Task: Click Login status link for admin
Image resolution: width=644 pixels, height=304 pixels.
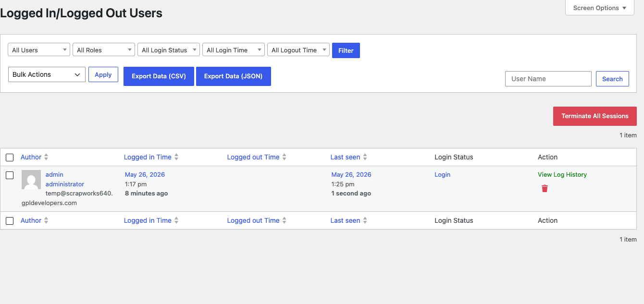Action: [443, 175]
